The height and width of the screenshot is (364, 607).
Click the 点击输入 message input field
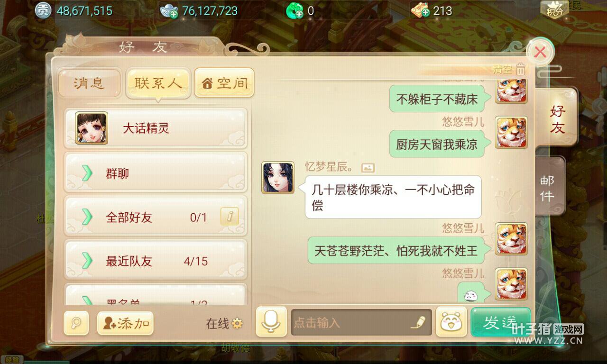point(361,322)
